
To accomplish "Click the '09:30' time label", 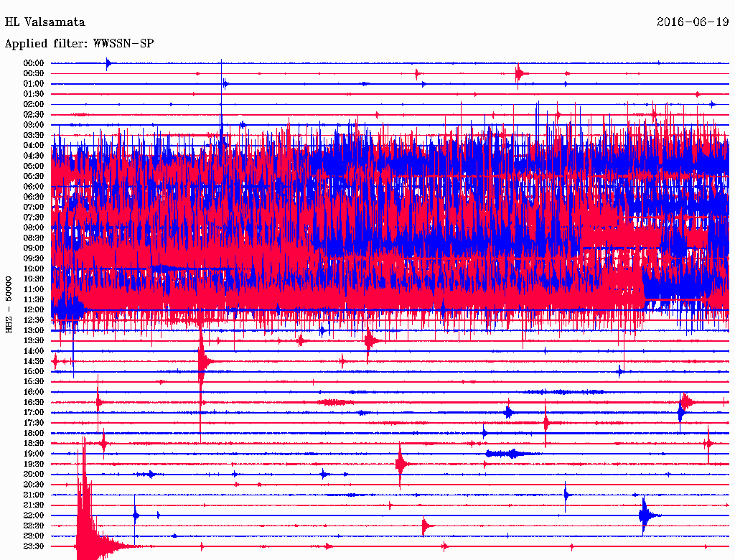I will (34, 258).
